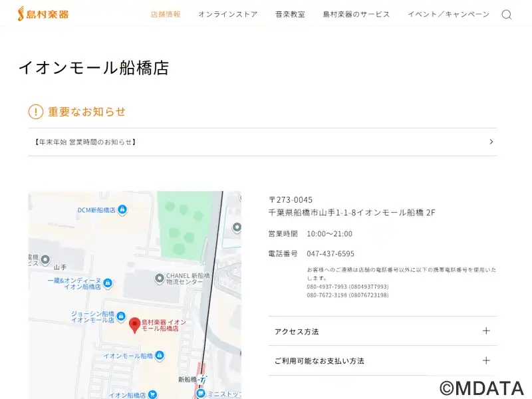
Task: Open the 年末年始 営業時間のお知らせ notice arrow
Action: [x=491, y=142]
